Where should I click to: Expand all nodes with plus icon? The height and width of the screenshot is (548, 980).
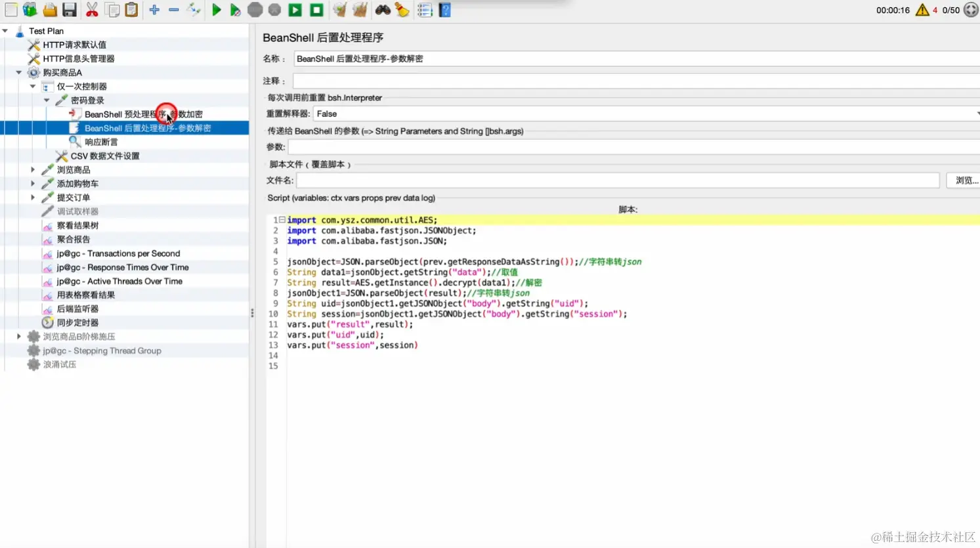[154, 10]
